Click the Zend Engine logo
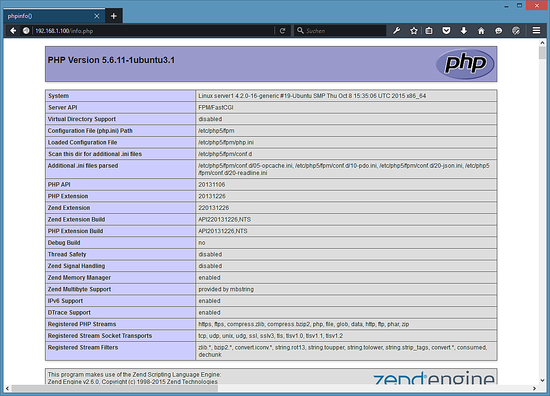This screenshot has height=396, width=550. pos(434,378)
